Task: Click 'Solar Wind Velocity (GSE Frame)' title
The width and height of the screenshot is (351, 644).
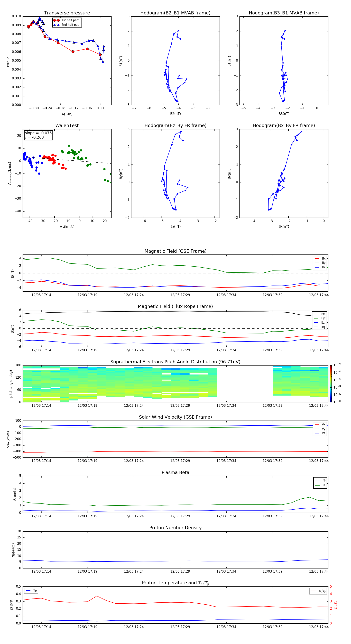Action: 175,417
